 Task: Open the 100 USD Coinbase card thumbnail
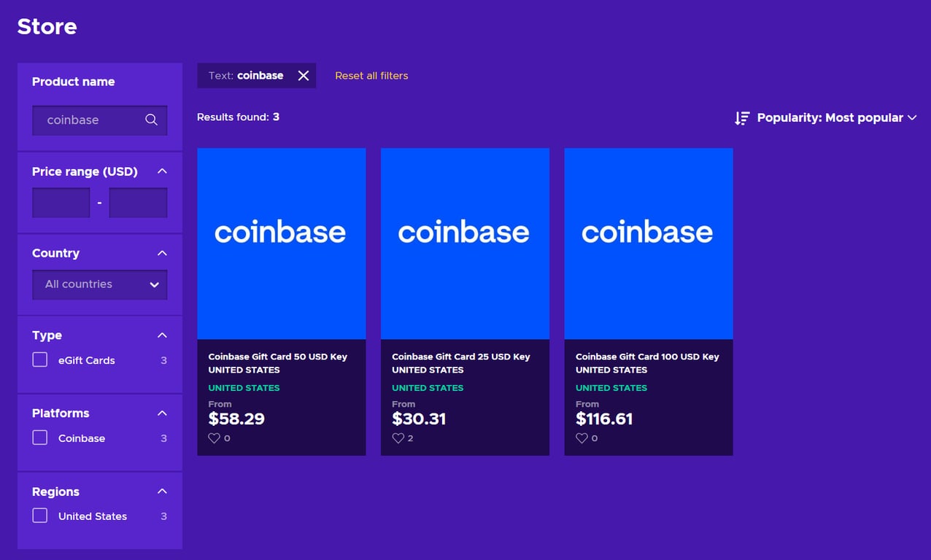click(649, 244)
